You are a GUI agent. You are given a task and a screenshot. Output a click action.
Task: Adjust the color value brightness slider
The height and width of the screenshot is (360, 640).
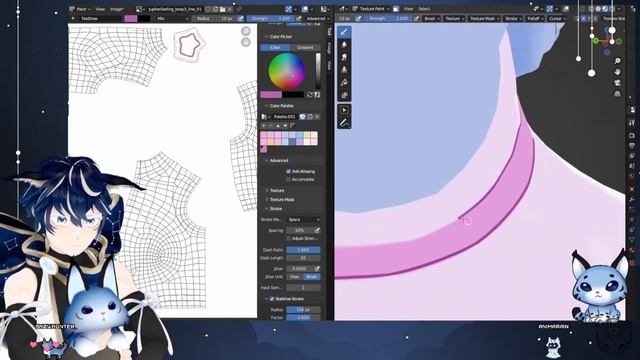pyautogui.click(x=318, y=71)
